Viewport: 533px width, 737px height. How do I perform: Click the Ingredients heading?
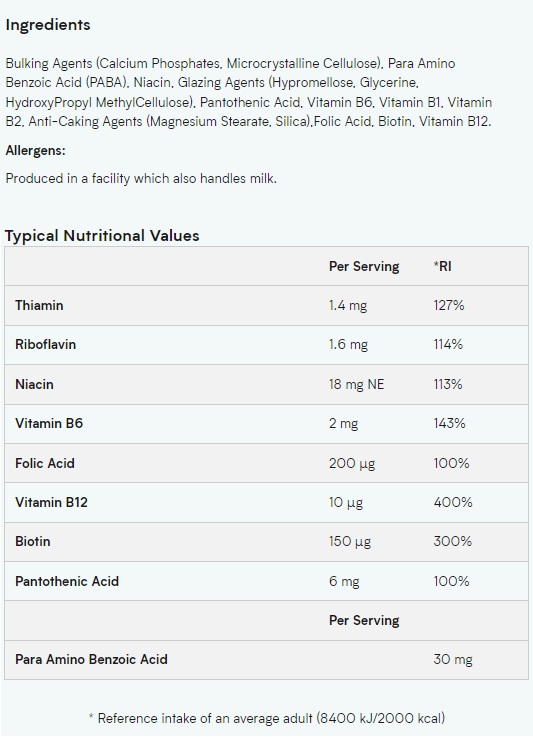[x=48, y=25]
